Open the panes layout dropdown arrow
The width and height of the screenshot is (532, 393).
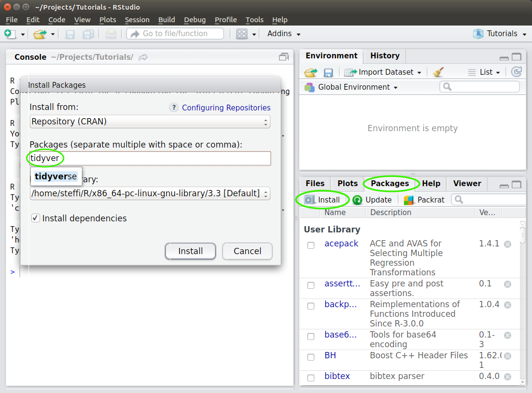pos(254,34)
